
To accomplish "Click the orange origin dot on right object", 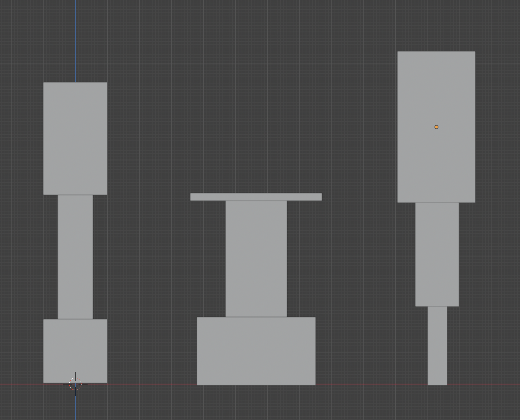I will (x=436, y=127).
